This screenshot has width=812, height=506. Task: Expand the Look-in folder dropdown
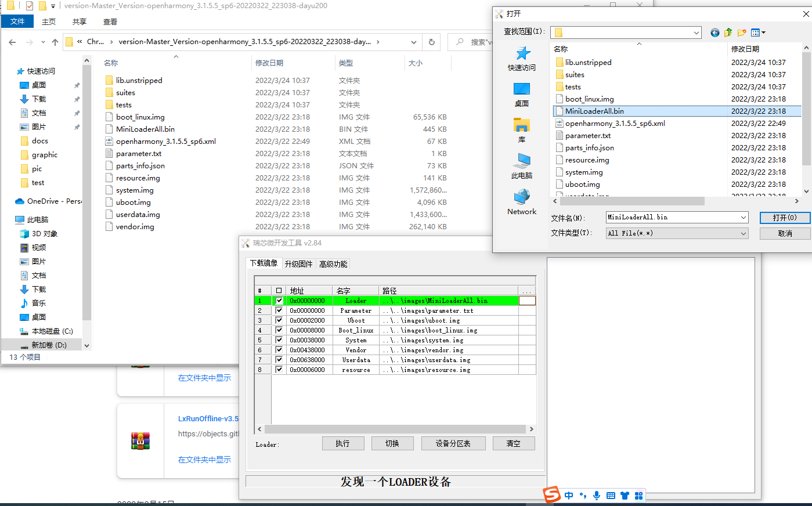pyautogui.click(x=696, y=33)
